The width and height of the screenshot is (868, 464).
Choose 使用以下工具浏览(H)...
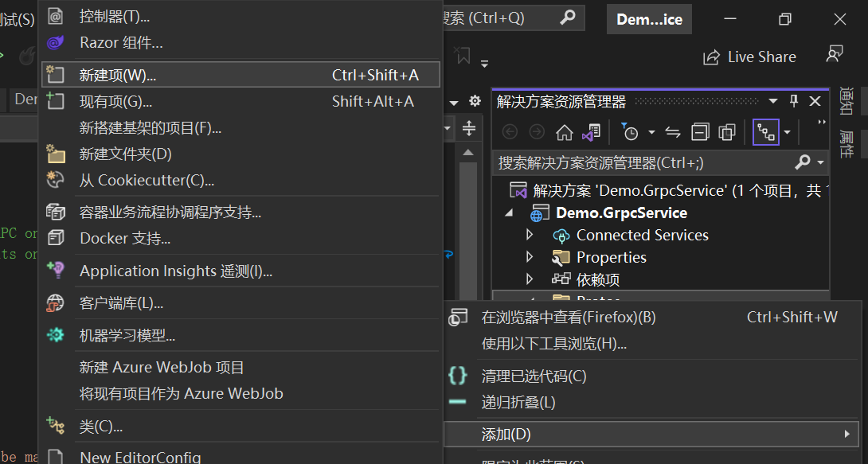[652, 344]
